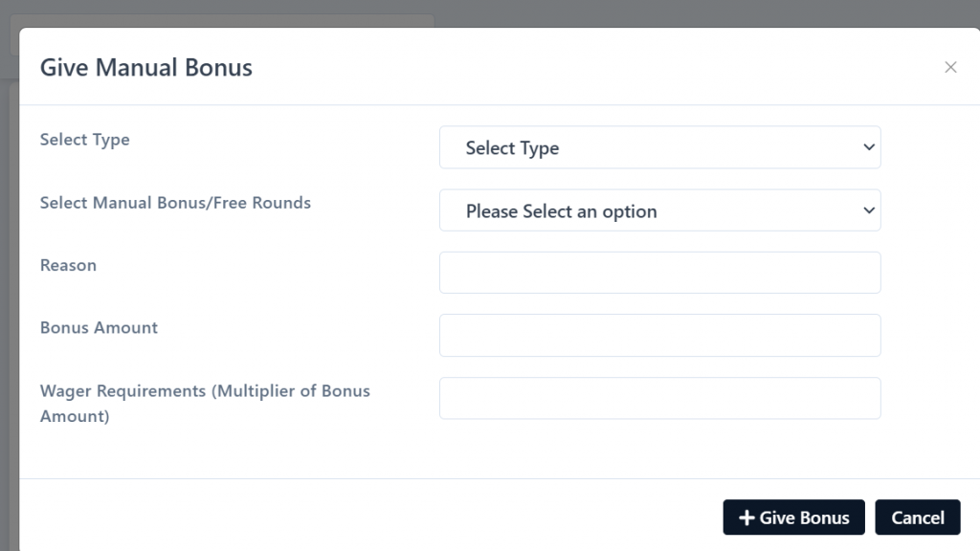Click the plus icon on Give Bonus
This screenshot has height=551, width=980.
click(746, 518)
